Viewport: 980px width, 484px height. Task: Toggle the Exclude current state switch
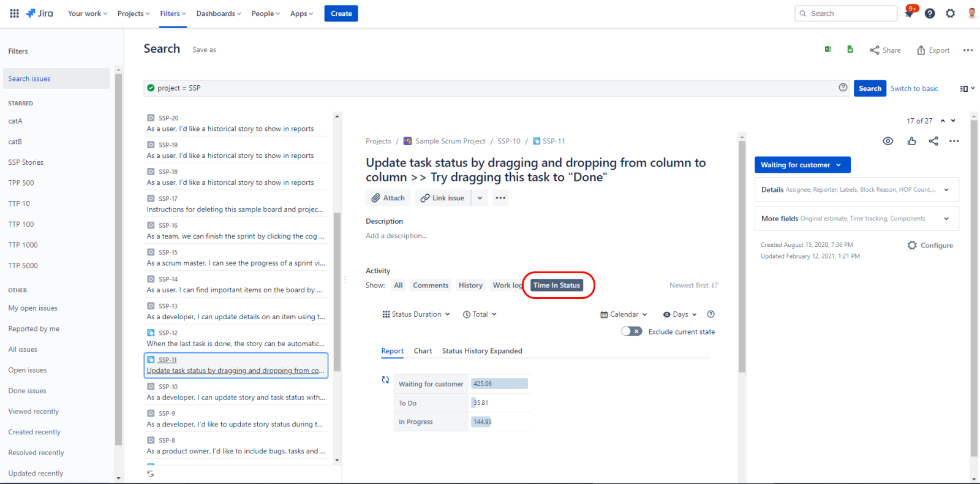(631, 331)
